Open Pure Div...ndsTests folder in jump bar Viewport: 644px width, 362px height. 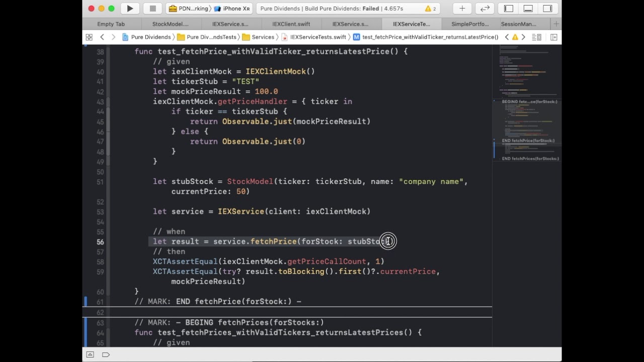[x=207, y=37]
